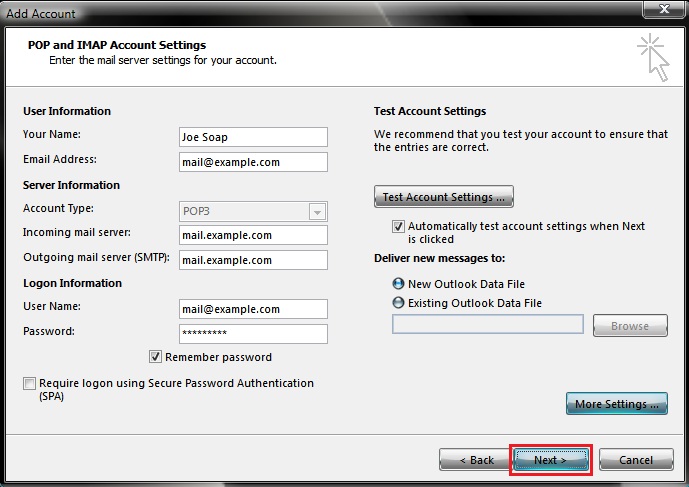Focus the Your Name field
This screenshot has height=487, width=689.
(x=253, y=137)
